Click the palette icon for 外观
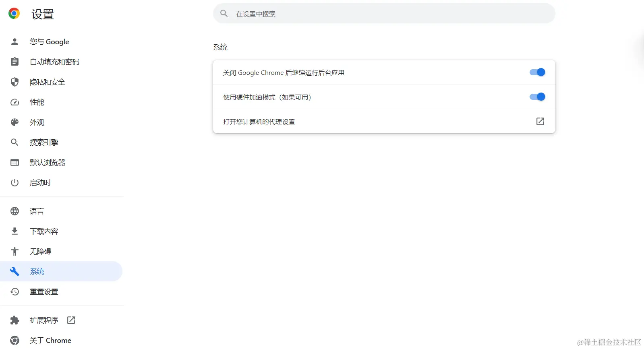644x349 pixels. 14,122
